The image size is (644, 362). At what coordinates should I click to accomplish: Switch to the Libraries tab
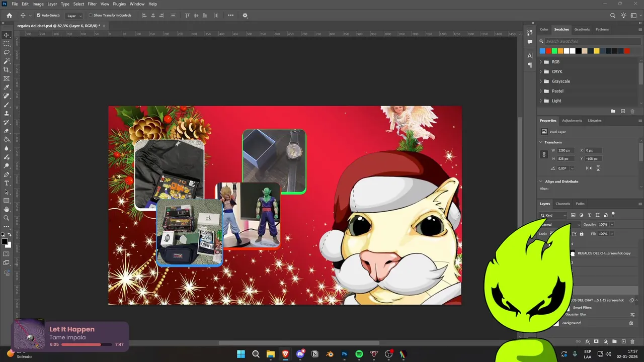point(595,121)
